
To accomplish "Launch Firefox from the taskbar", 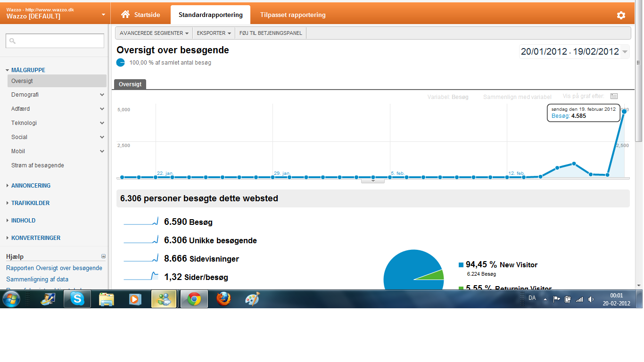I will click(223, 299).
